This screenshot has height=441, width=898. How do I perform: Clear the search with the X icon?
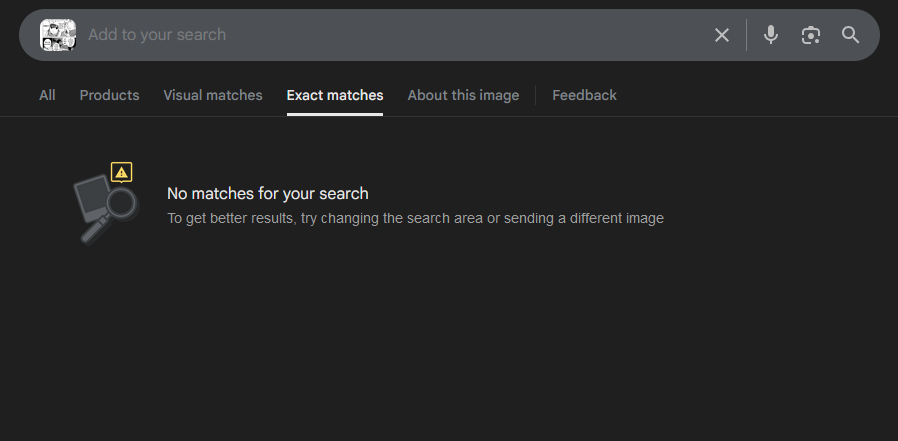[722, 35]
